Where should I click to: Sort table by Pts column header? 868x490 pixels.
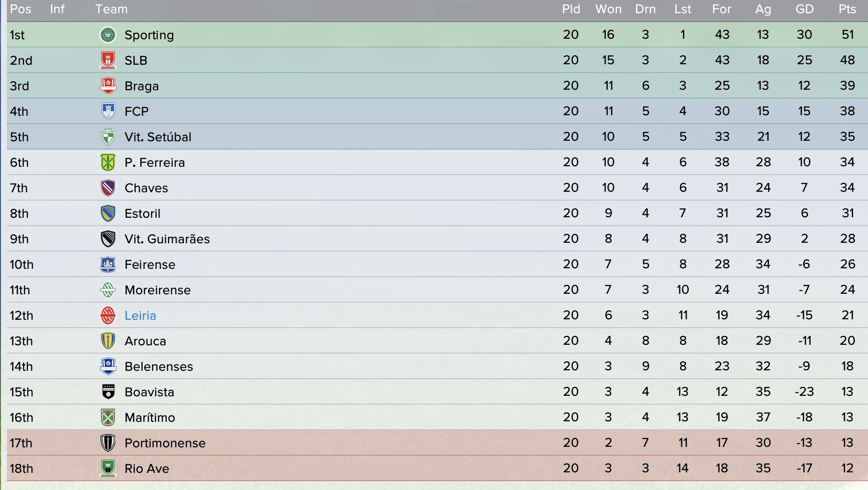click(x=847, y=9)
